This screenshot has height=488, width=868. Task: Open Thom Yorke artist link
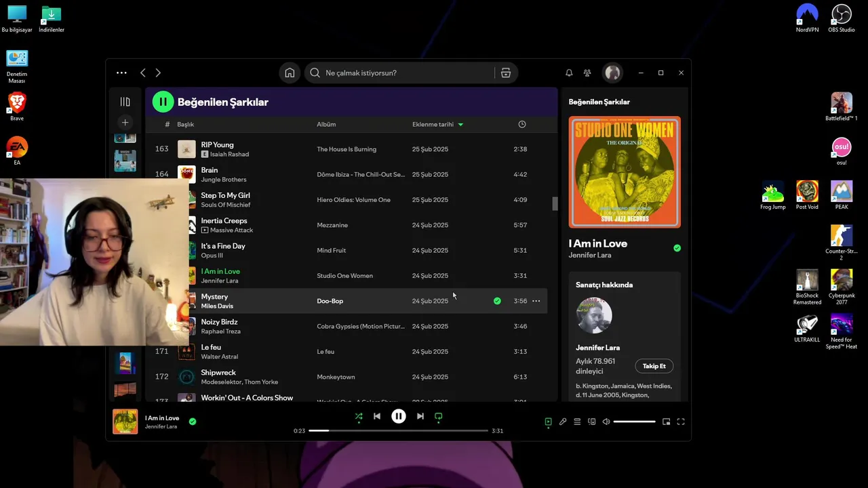pyautogui.click(x=261, y=382)
